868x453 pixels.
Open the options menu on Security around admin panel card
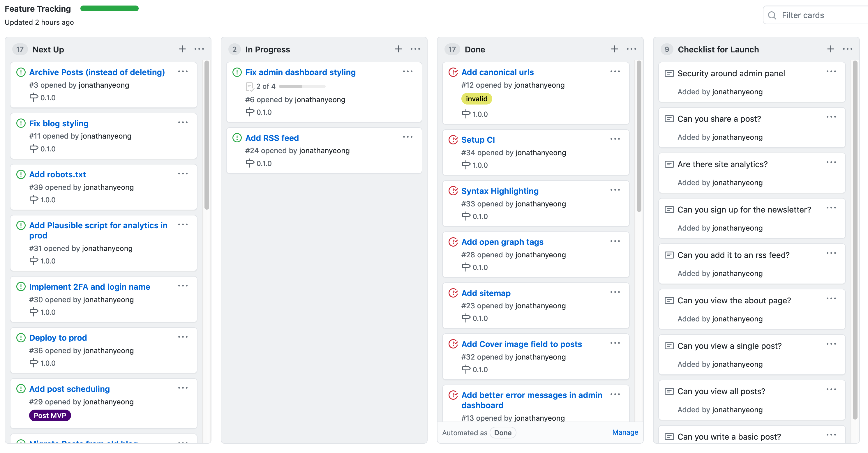[x=832, y=71]
